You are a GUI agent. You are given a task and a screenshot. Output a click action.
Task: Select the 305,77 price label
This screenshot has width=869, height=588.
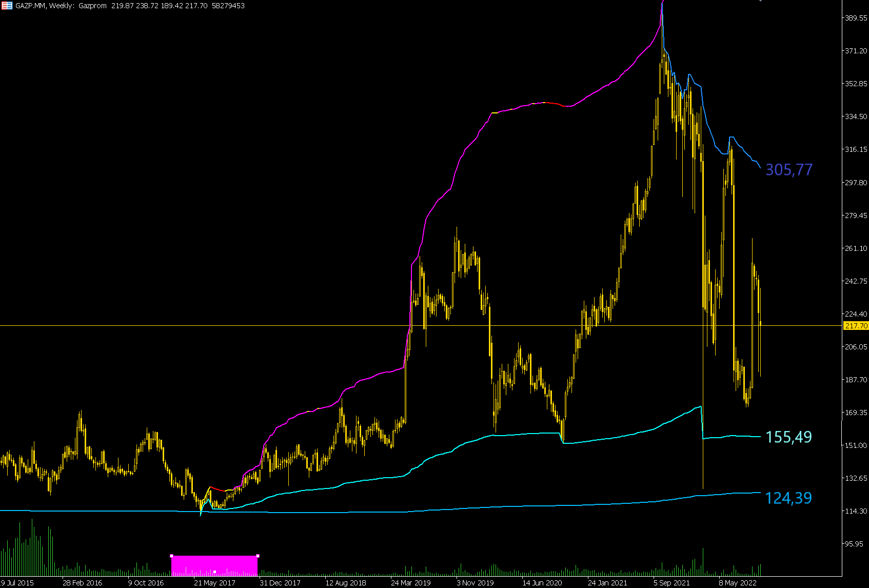point(789,170)
